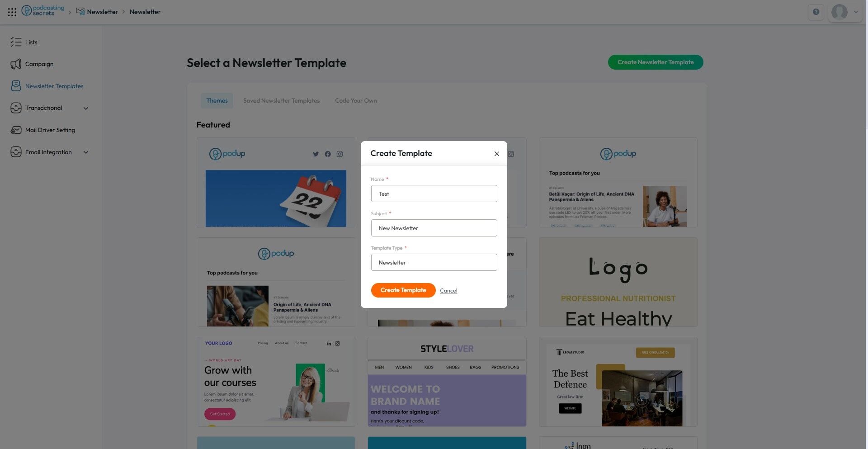
Task: Click the Lists sidebar icon
Action: click(16, 42)
